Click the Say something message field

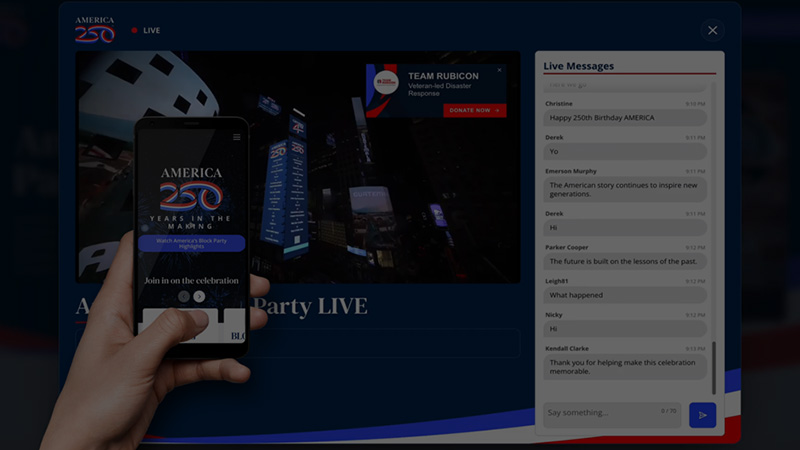tap(612, 414)
